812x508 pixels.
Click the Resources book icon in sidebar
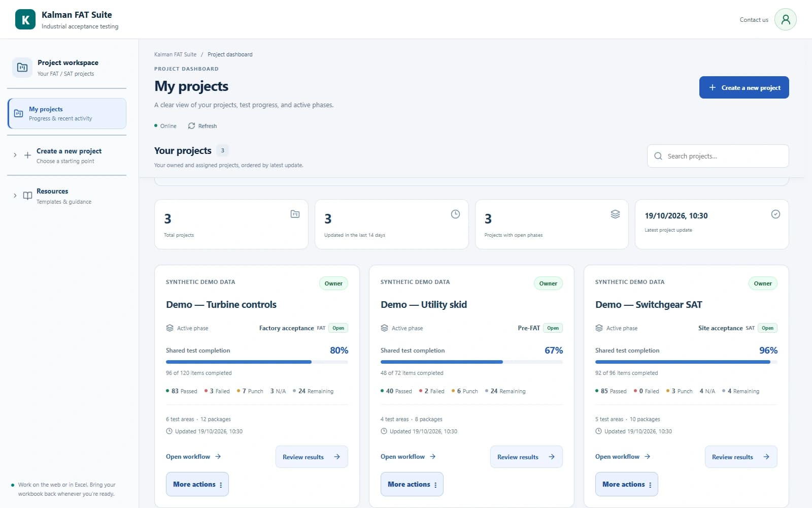tap(27, 196)
